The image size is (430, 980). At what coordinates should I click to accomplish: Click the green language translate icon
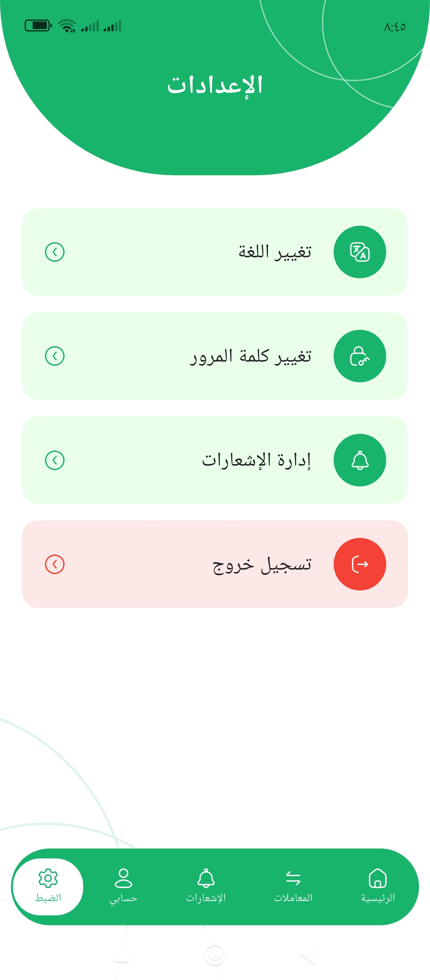pyautogui.click(x=360, y=252)
